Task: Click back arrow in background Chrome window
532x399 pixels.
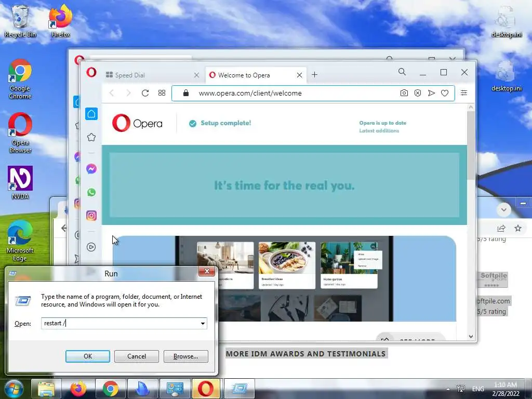Action: click(64, 228)
